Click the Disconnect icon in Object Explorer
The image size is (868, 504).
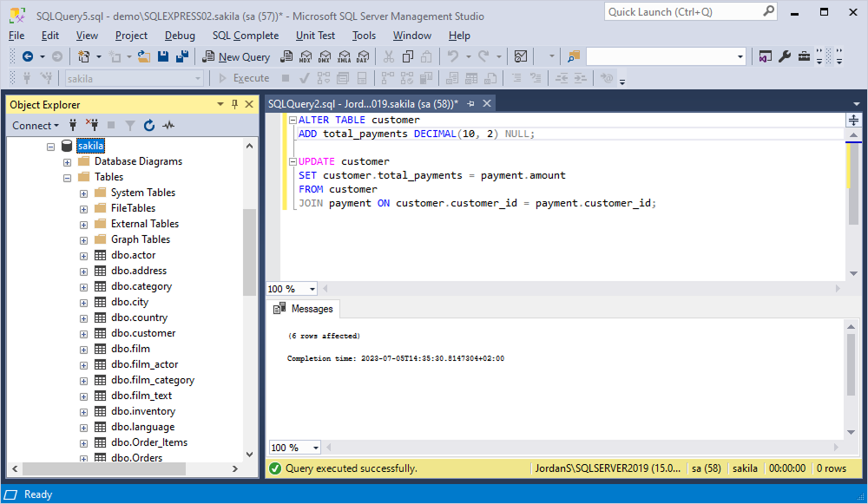(x=92, y=126)
